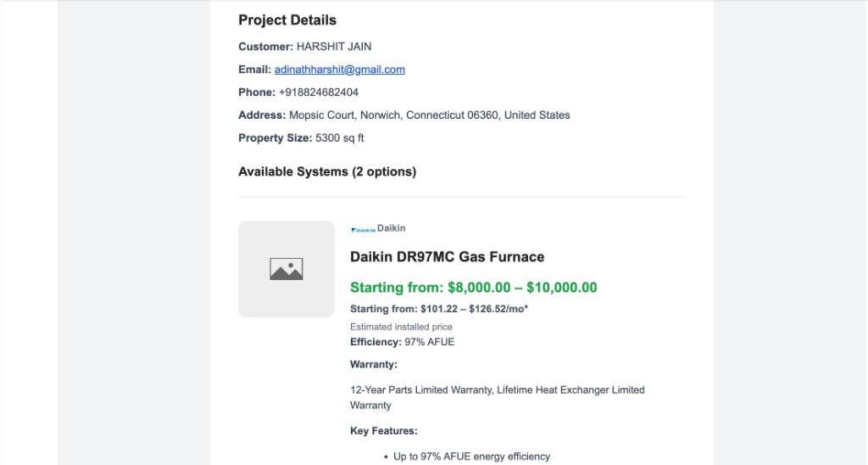Click the monthly $101.22 – $126.52/mo text
Image resolution: width=868 pixels, height=465 pixels.
click(x=475, y=309)
